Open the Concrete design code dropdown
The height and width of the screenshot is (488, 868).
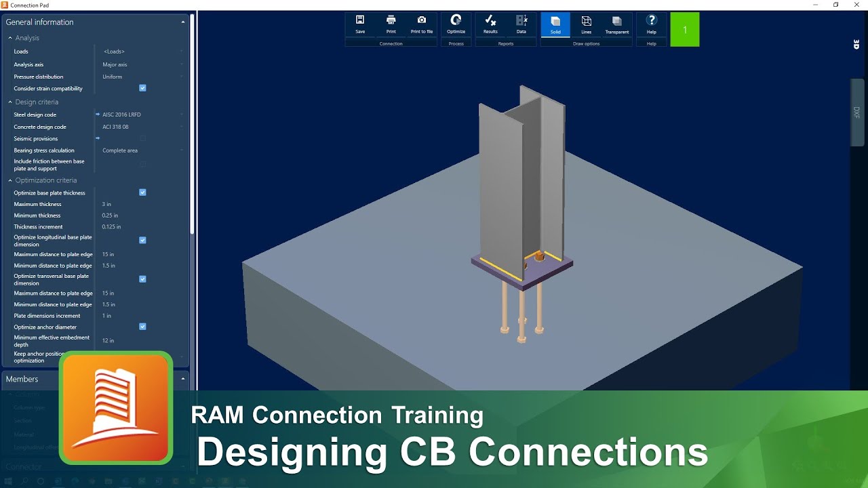point(141,127)
